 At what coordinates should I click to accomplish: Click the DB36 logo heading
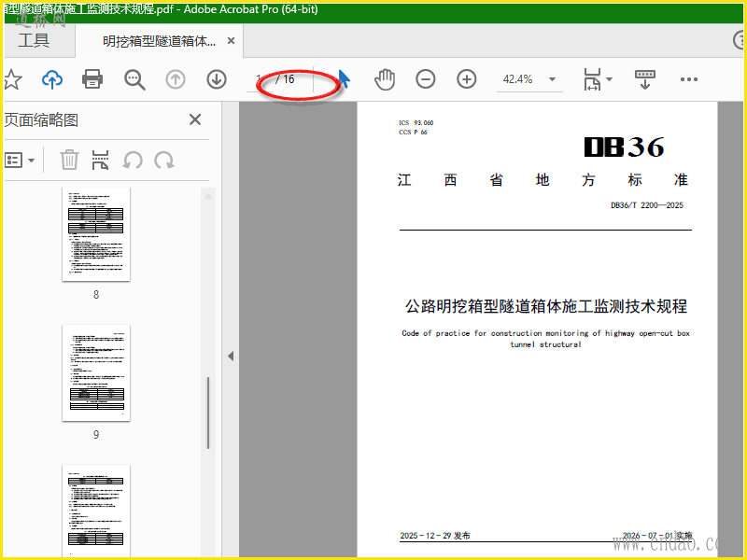tap(624, 147)
